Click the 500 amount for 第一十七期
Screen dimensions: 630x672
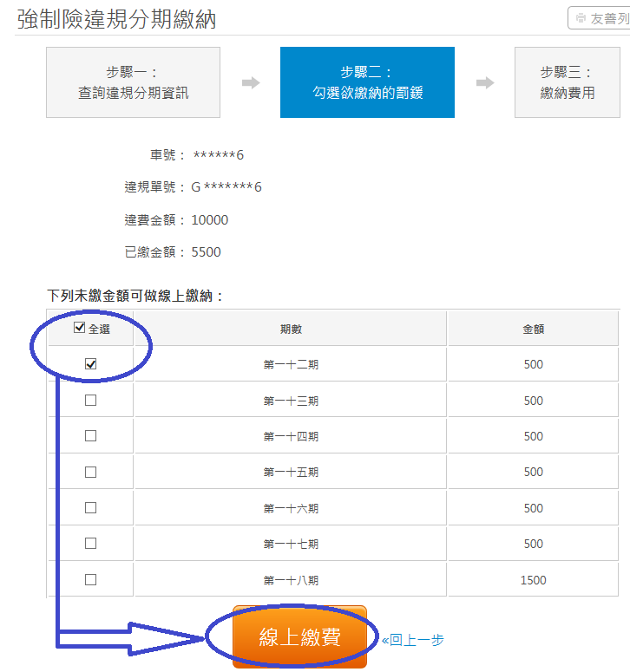point(533,544)
